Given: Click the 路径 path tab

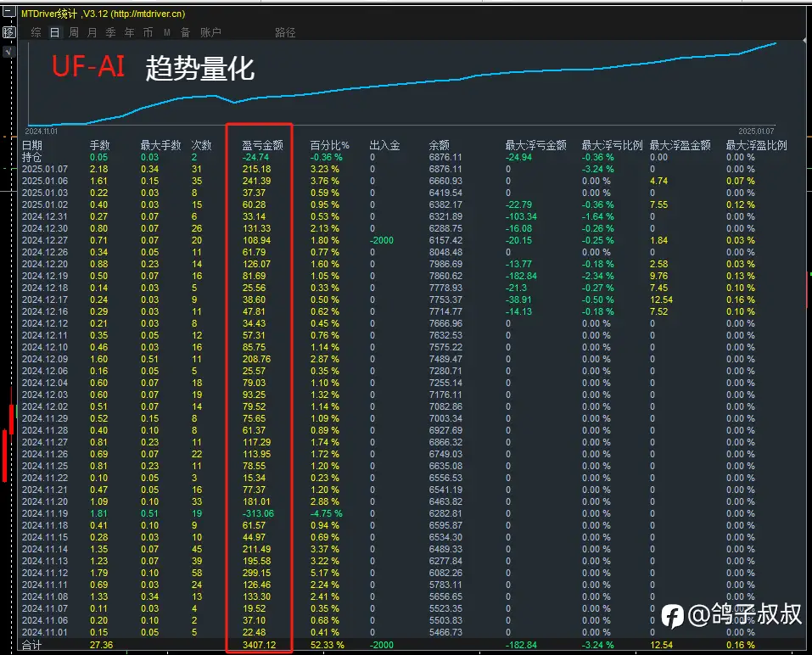Looking at the screenshot, I should pyautogui.click(x=285, y=32).
